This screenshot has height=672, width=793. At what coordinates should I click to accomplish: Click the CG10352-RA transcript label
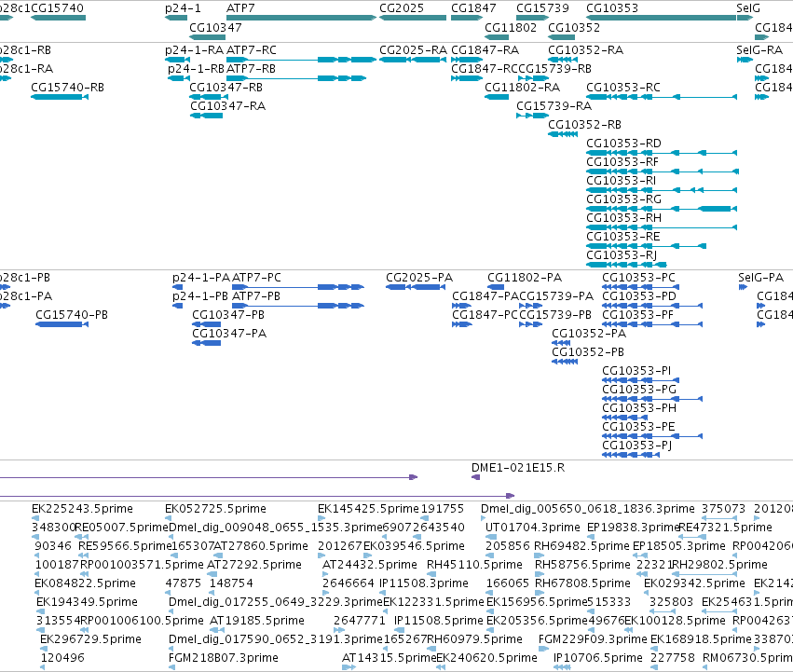coord(585,50)
